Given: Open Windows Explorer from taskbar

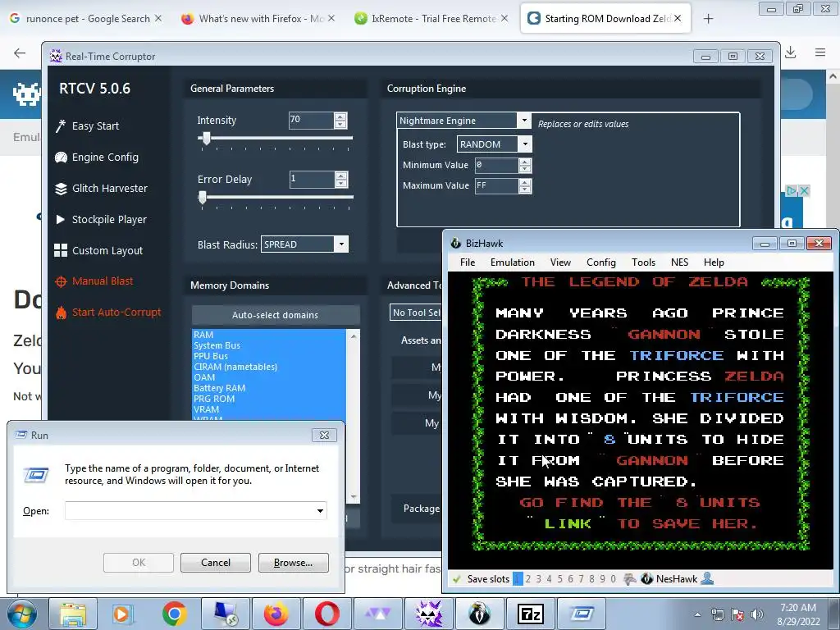Looking at the screenshot, I should [73, 614].
